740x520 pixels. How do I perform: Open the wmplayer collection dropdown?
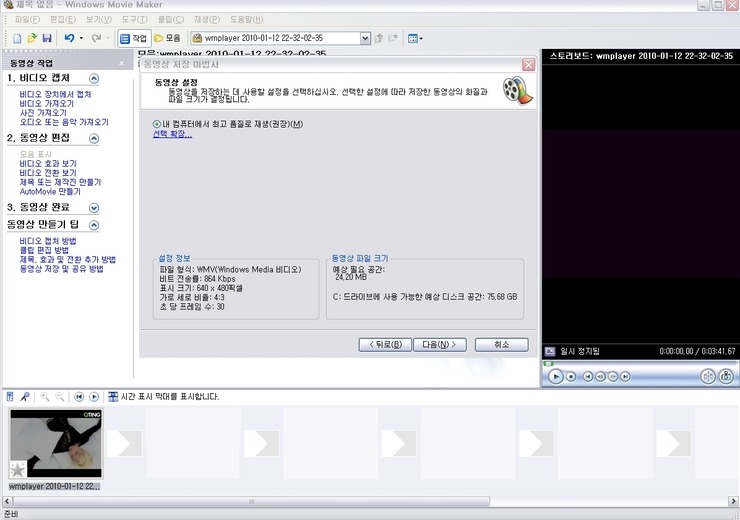coord(365,38)
